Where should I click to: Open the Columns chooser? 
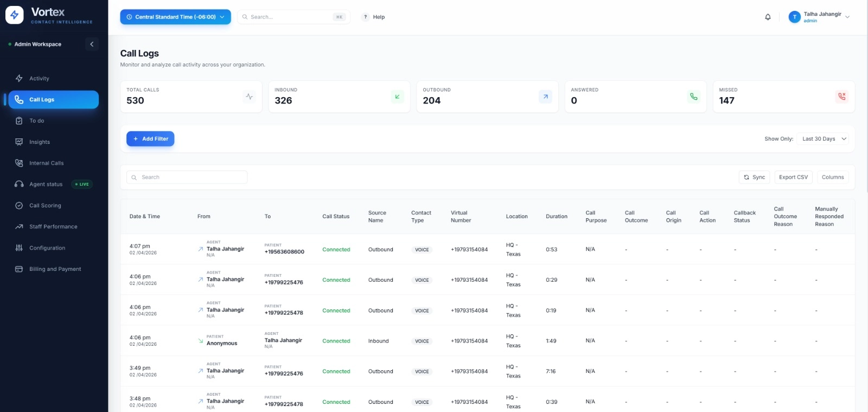(833, 177)
